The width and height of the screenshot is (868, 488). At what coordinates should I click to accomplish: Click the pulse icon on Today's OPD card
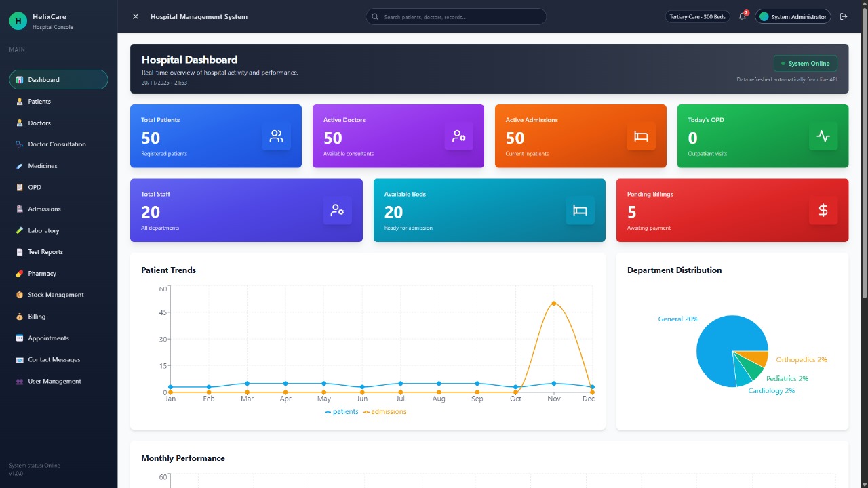coord(823,136)
